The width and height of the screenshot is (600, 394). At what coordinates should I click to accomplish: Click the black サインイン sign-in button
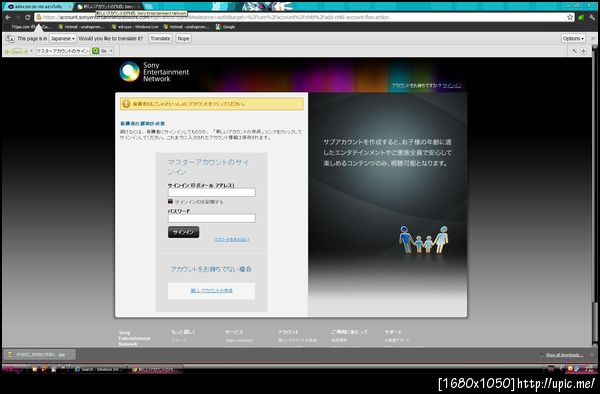183,232
